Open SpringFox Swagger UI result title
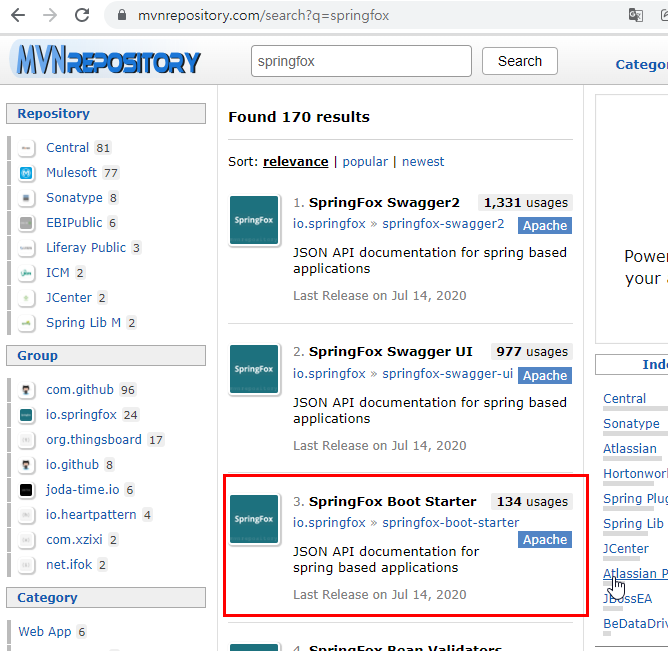This screenshot has width=668, height=651. pyautogui.click(x=391, y=352)
